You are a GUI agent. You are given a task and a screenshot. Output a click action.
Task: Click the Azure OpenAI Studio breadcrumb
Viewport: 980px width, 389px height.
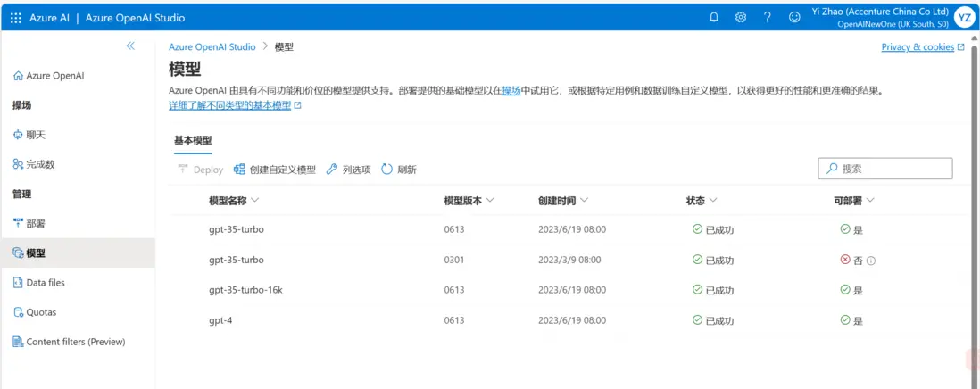click(212, 46)
